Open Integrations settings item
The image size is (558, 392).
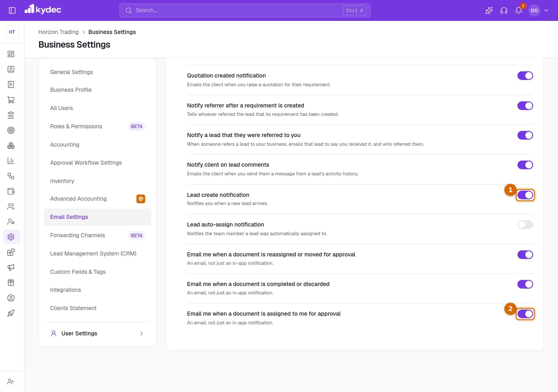98,290
